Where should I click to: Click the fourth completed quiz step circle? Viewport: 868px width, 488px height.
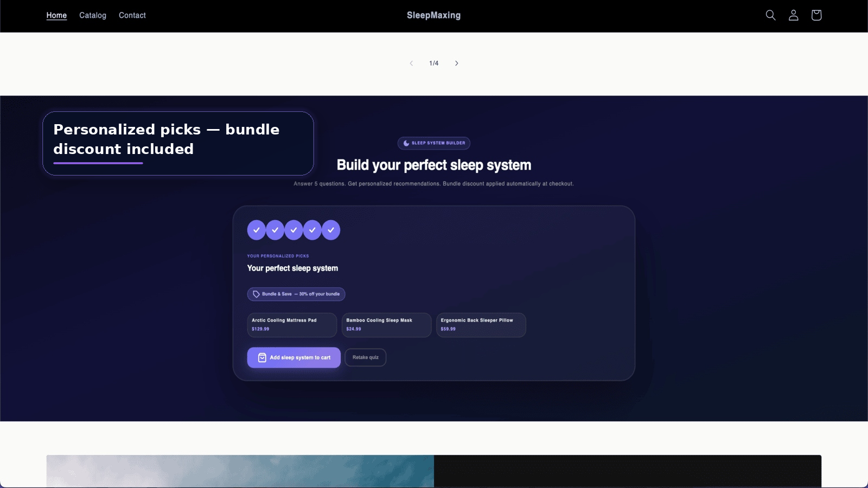tap(312, 230)
